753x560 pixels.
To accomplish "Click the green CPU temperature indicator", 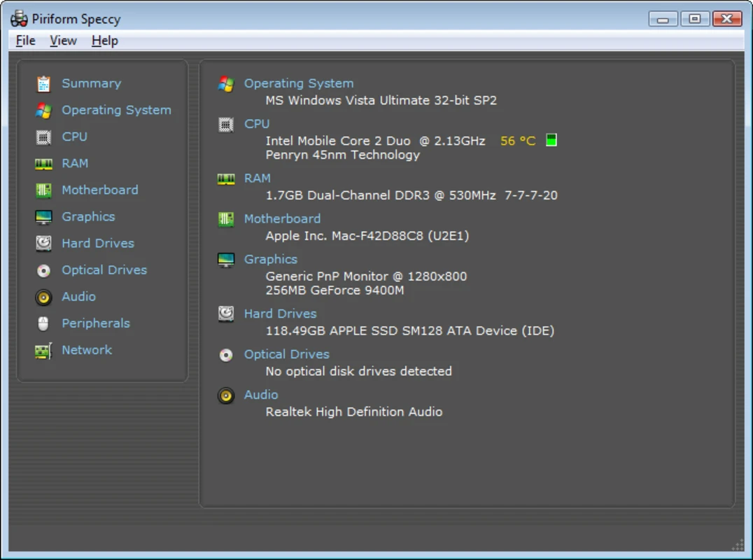I will [x=551, y=140].
